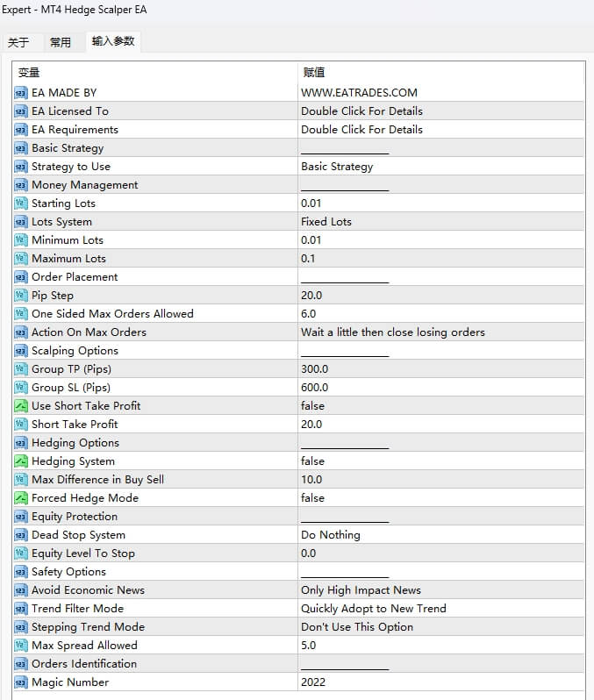The width and height of the screenshot is (594, 700).
Task: Switch to the 关于 tab
Action: (18, 42)
